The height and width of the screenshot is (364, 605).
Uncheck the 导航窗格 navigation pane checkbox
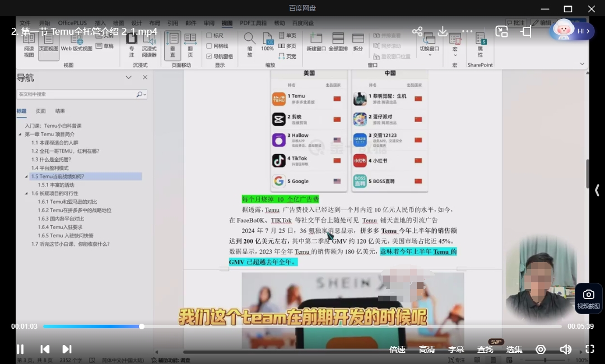click(x=209, y=57)
